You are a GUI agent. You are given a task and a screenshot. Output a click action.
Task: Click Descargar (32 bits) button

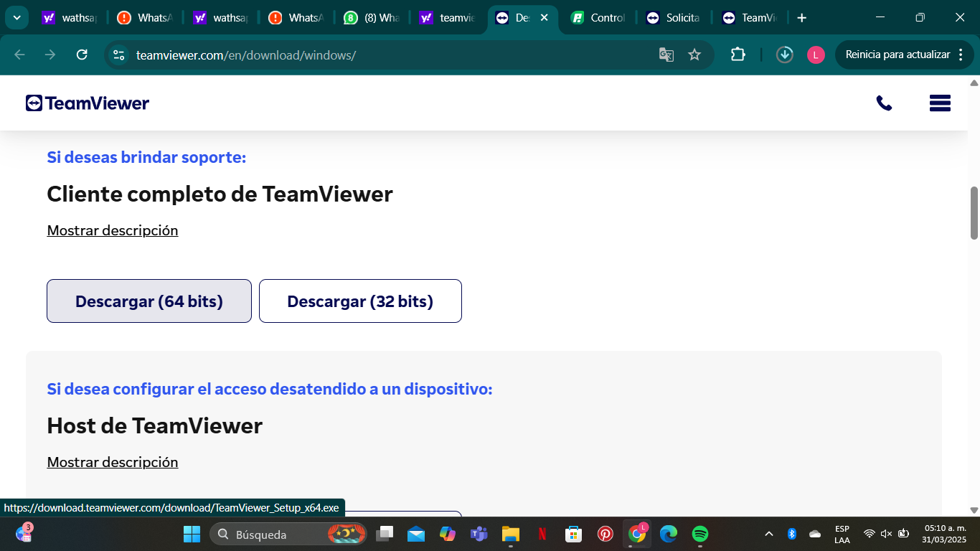pos(360,301)
